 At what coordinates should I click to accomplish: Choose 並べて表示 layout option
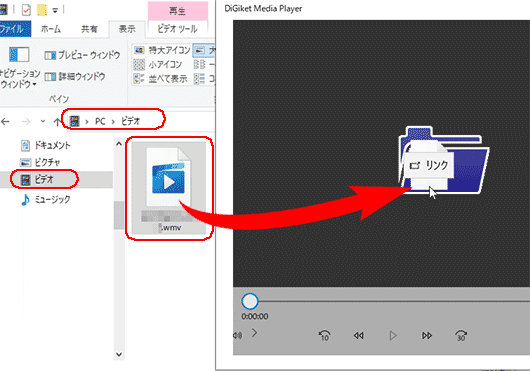coord(161,79)
